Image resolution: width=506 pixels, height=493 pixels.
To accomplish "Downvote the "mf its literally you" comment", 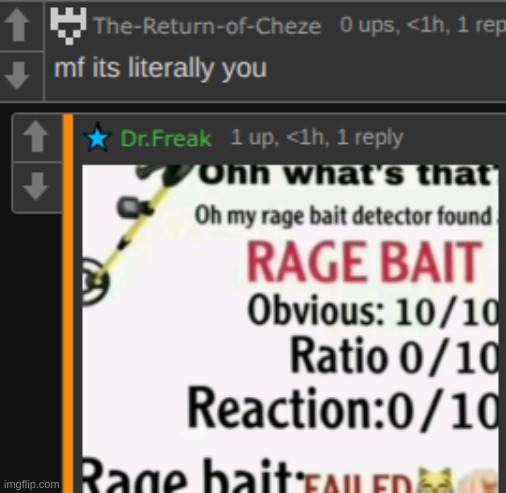I will [x=17, y=76].
